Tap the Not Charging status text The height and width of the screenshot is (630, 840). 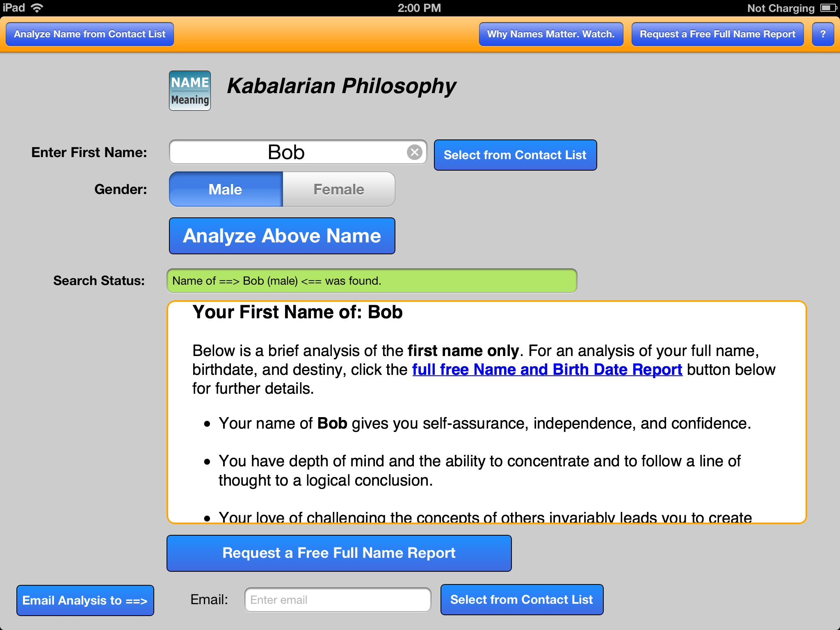pos(781,8)
